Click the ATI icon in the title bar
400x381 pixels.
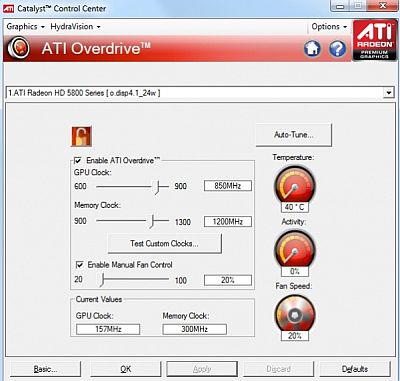click(x=8, y=8)
